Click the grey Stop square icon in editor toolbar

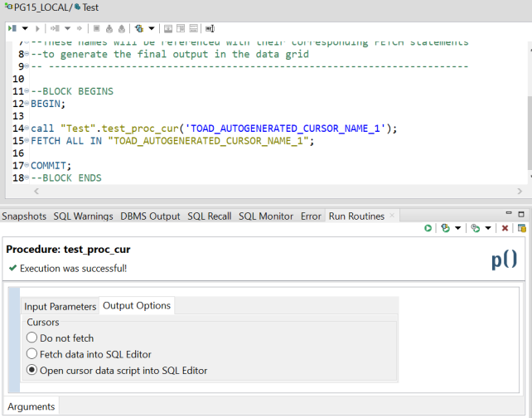(x=97, y=28)
